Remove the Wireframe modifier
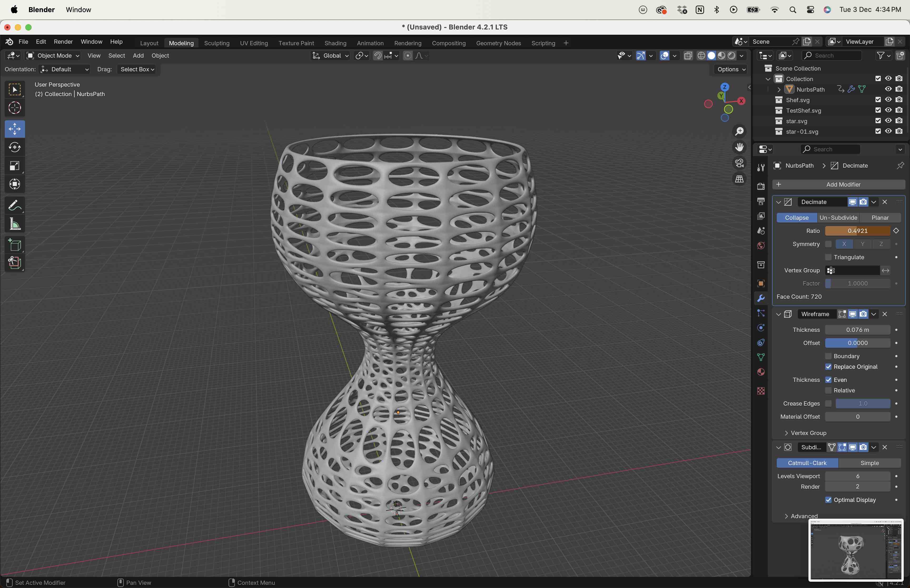This screenshot has height=588, width=910. (884, 314)
